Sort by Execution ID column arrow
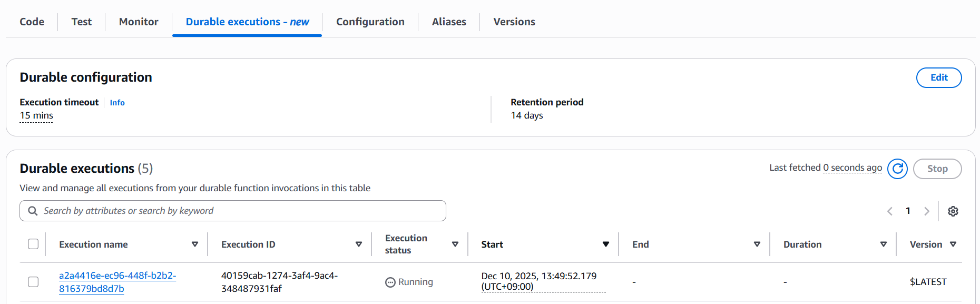980x304 pixels. coord(359,244)
